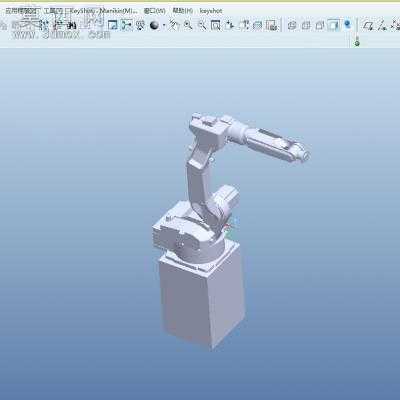400x400 pixels.
Task: Click the coordinate system triad near robot base
Action: (x=231, y=227)
